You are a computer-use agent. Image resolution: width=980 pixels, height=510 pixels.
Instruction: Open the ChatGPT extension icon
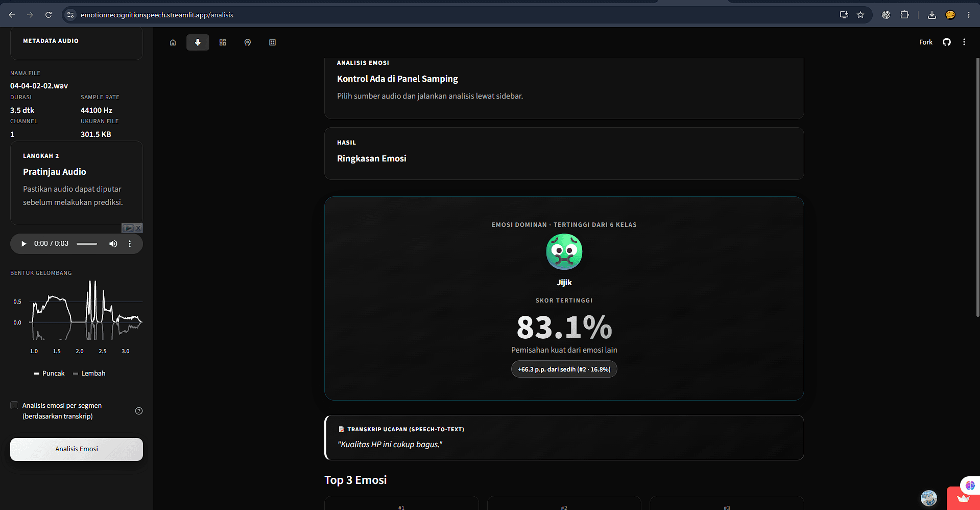[886, 15]
